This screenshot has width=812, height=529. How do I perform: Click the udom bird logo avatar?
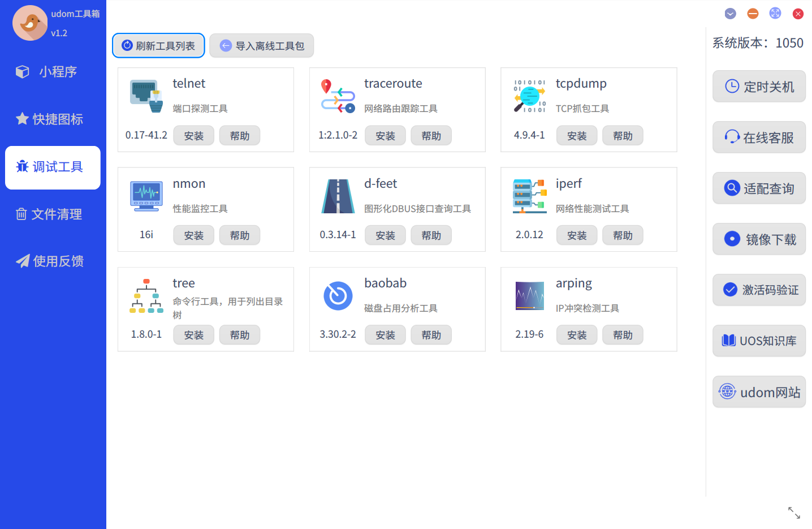point(30,23)
